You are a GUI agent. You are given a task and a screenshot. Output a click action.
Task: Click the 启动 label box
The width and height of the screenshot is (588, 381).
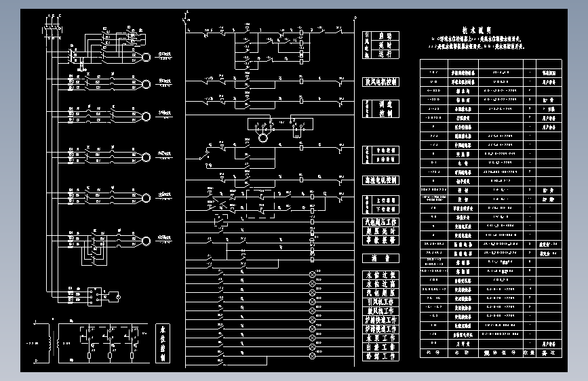coord(385,36)
